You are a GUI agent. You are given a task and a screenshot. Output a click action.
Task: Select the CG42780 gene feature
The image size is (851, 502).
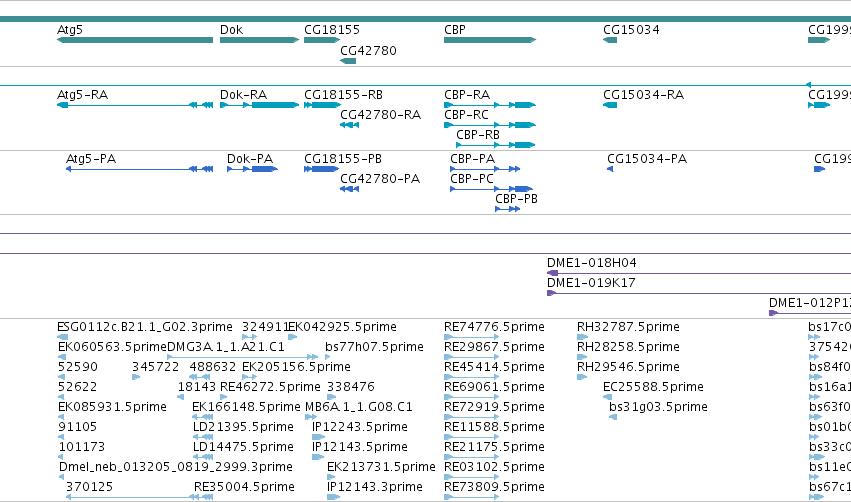[348, 61]
